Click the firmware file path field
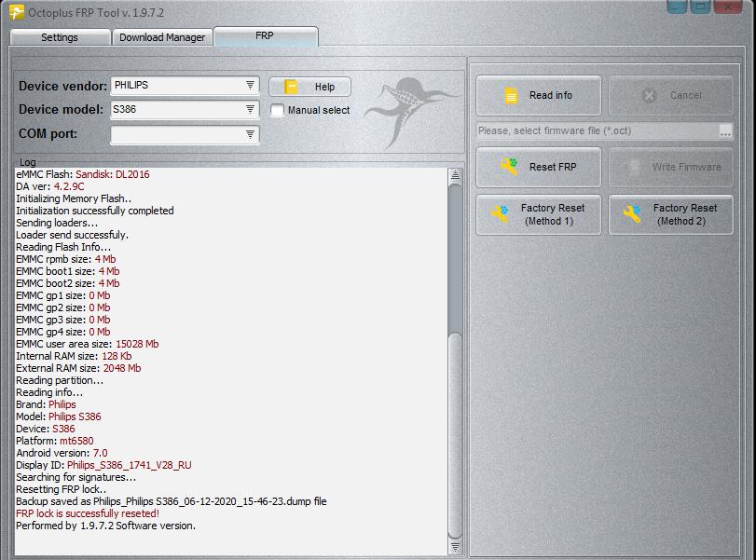 tap(598, 131)
